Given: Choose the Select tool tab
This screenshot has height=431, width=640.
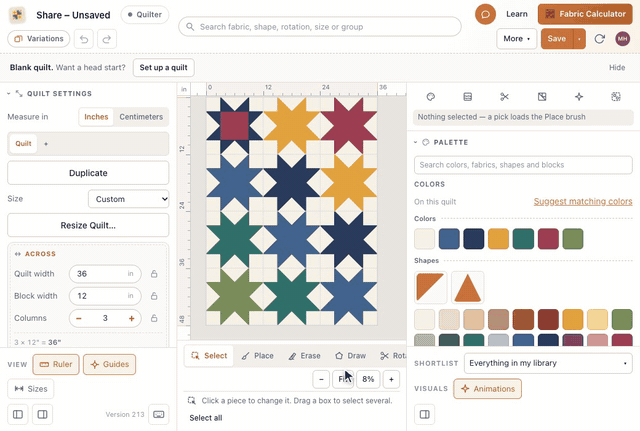Looking at the screenshot, I should [209, 355].
